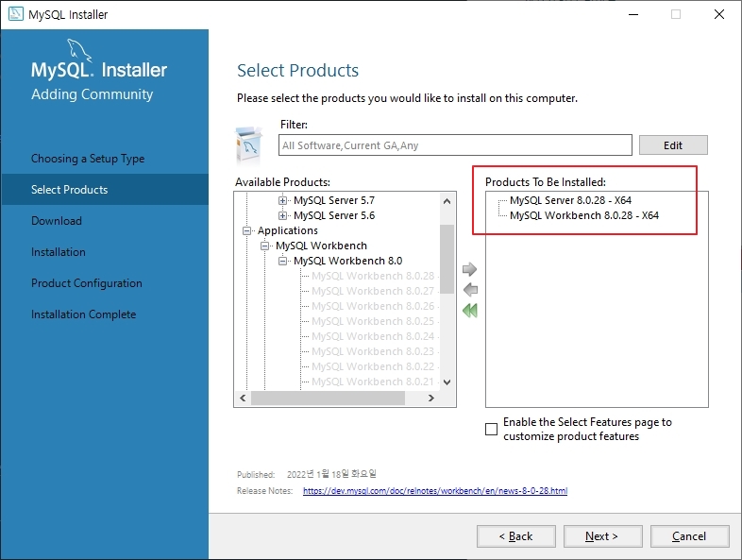
Task: Select the MySQL Workbench 8.0.26 entry
Action: 373,306
